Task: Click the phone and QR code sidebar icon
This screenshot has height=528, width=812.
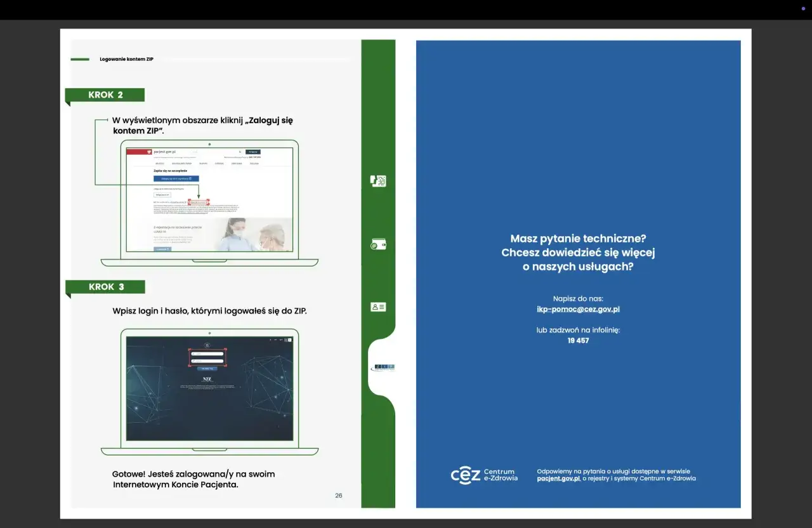Action: [x=378, y=181]
